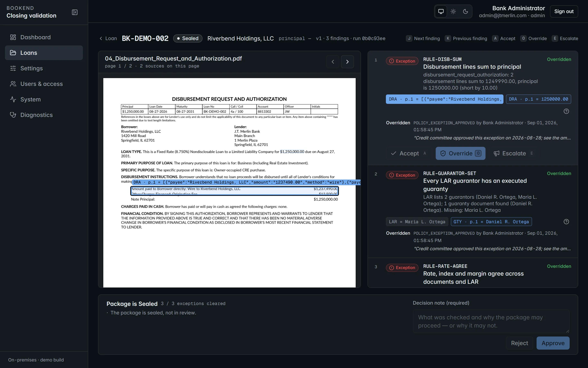Escalate the RULE-DISB-SUM finding
Image resolution: width=588 pixels, height=368 pixels.
pyautogui.click(x=514, y=153)
